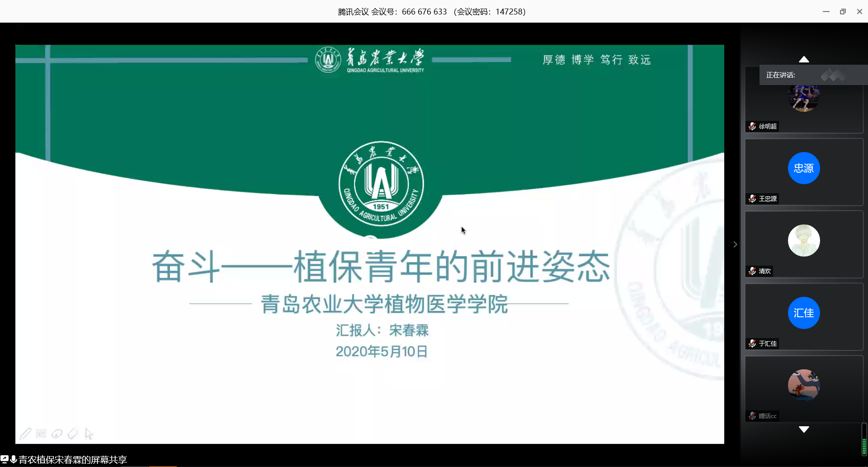868x467 pixels.
Task: Collapse the participant sidebar with the chevron
Action: (735, 244)
